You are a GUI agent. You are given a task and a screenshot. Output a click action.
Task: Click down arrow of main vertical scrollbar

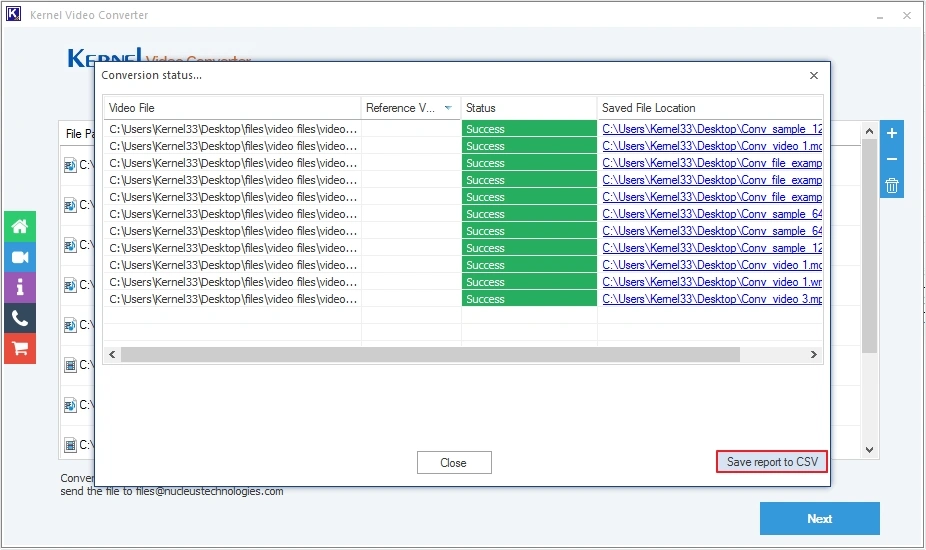pos(869,450)
